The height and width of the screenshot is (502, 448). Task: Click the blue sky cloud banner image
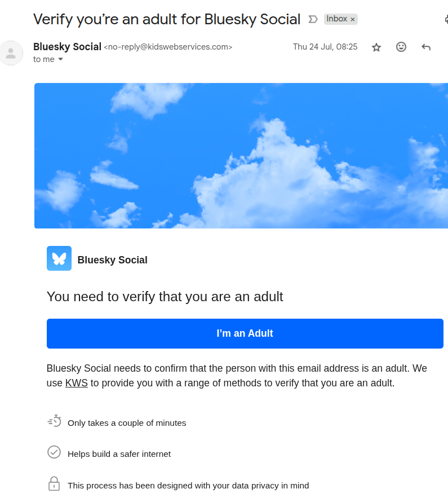[241, 156]
